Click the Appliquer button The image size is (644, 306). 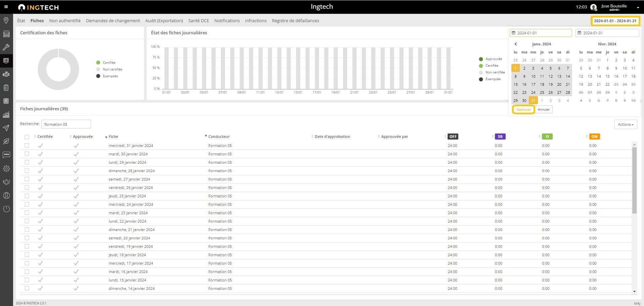pyautogui.click(x=523, y=109)
